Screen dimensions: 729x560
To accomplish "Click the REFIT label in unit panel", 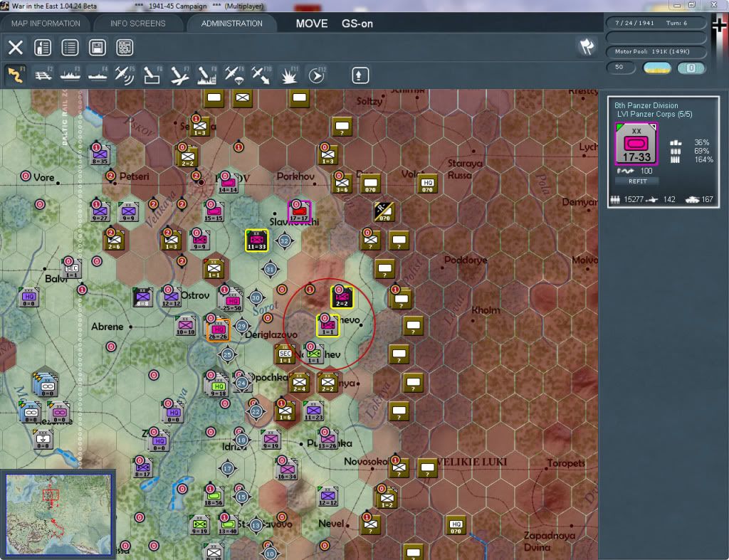I will 637,181.
